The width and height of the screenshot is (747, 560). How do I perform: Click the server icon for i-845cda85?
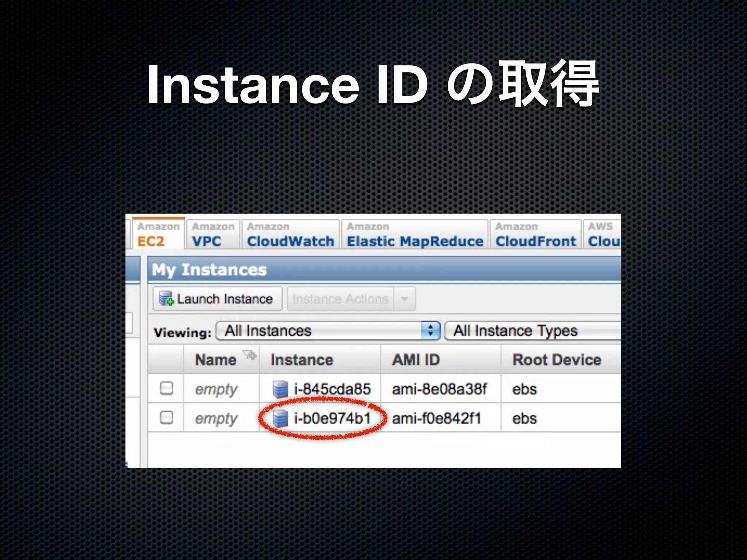[280, 389]
